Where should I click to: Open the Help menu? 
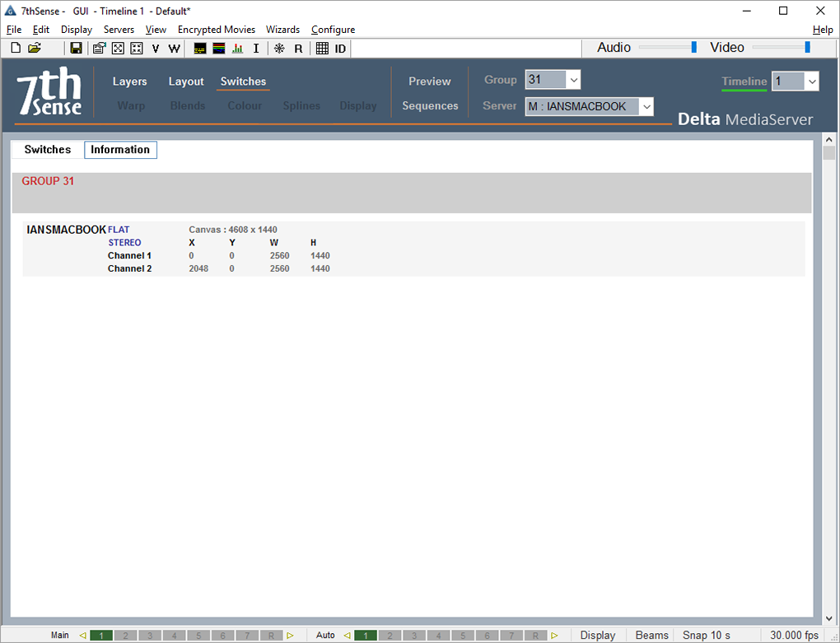(x=823, y=30)
